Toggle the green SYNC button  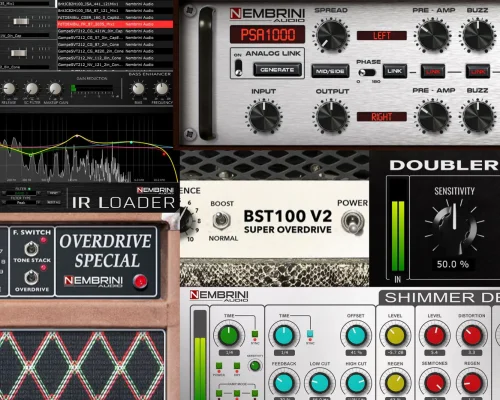tap(255, 334)
